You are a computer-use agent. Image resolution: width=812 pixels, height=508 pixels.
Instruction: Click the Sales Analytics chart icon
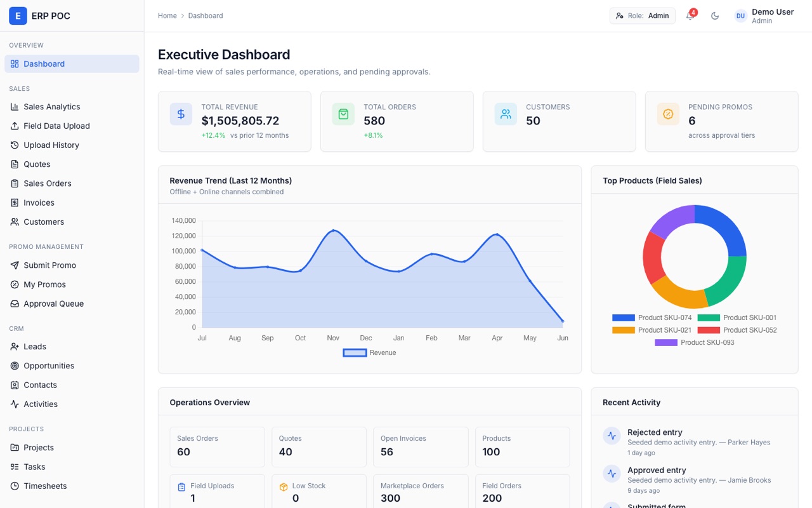15,107
